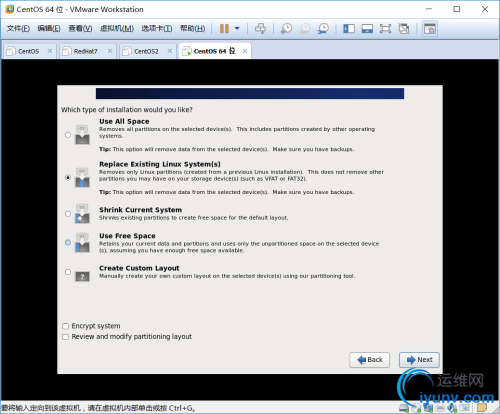
Task: Maximize the VMware Workstation window
Action: click(457, 9)
